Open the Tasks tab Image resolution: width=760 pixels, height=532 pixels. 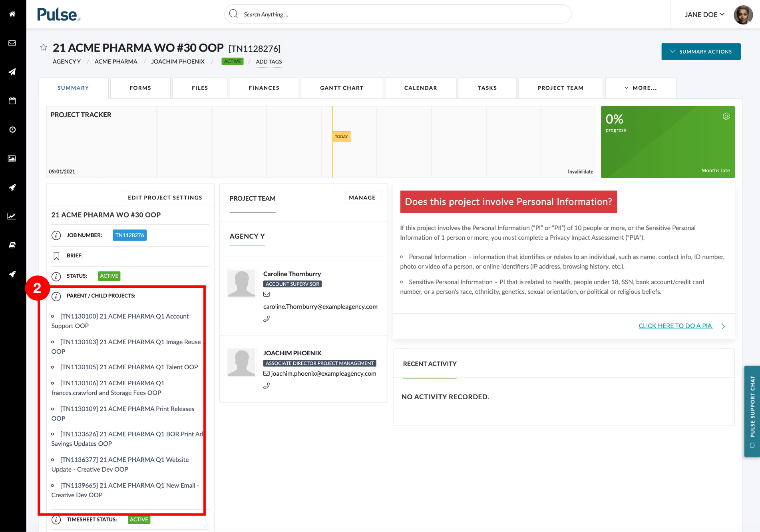[487, 88]
